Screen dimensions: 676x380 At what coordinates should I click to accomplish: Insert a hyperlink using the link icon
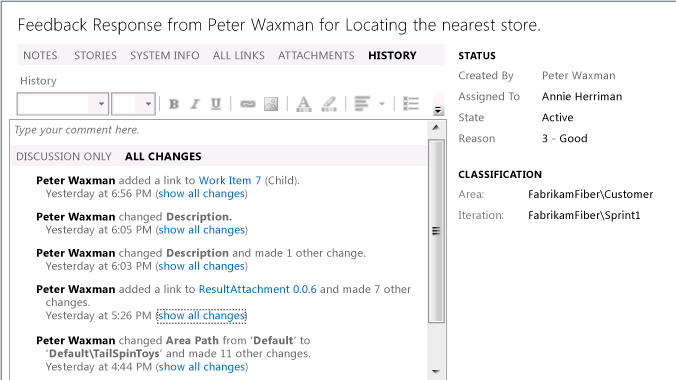(x=247, y=104)
